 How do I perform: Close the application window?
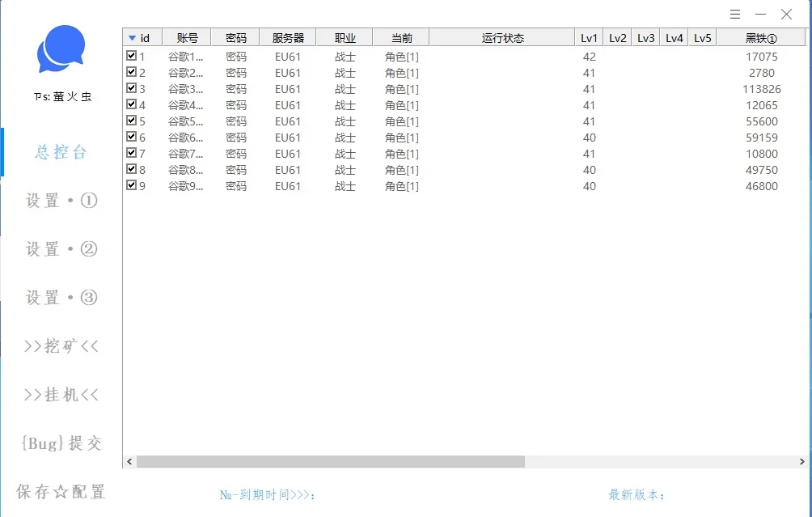[786, 15]
